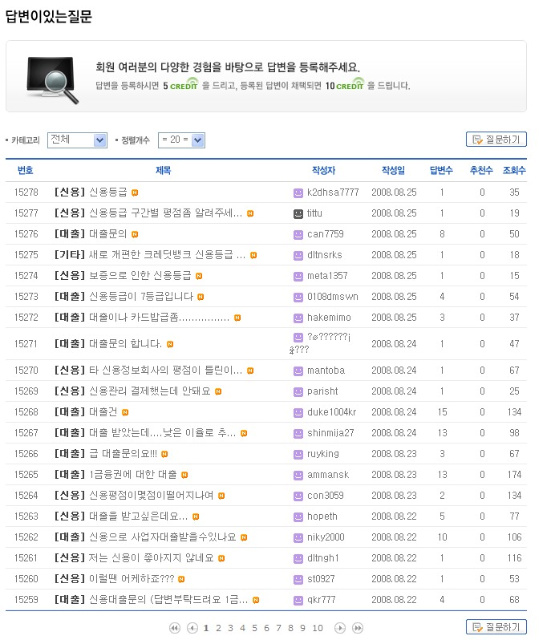Open the post 타 신용정보회사의 평점이 틀린이...
The width and height of the screenshot is (539, 640).
click(x=166, y=370)
